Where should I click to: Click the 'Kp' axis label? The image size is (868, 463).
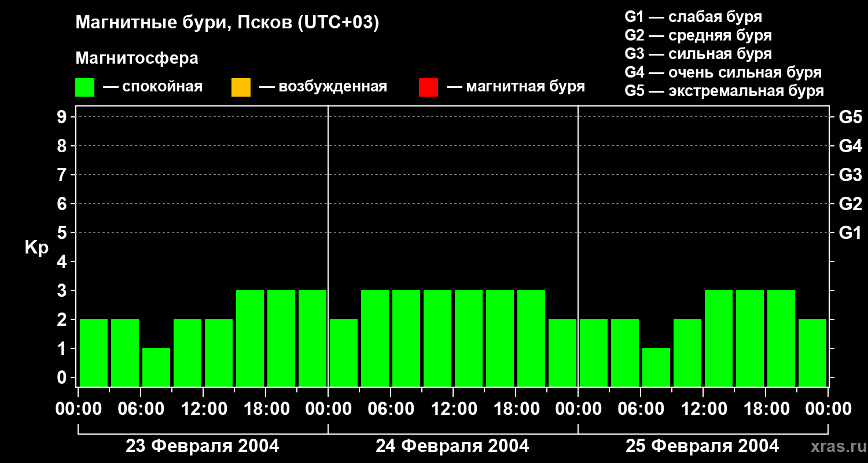pos(36,248)
